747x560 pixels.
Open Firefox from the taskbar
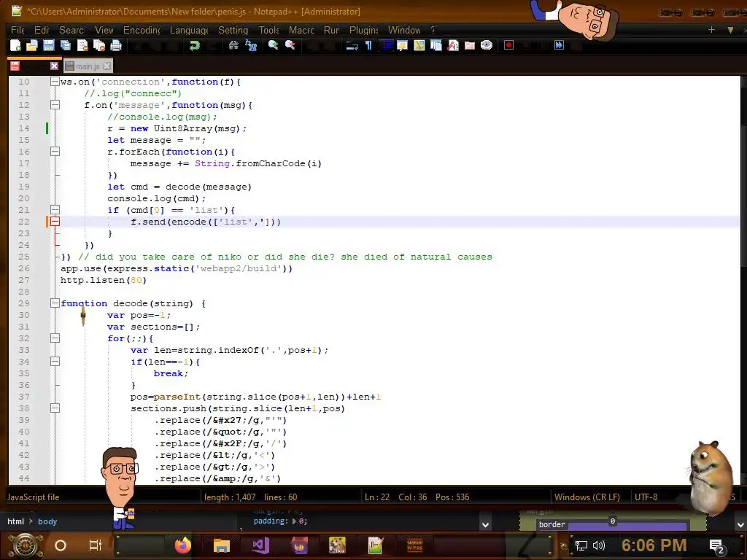click(x=183, y=545)
